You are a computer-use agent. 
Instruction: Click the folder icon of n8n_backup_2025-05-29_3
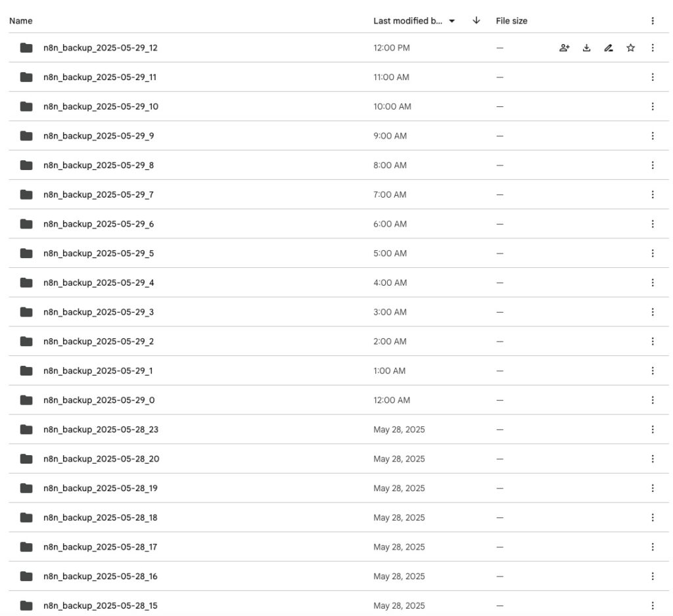(x=26, y=312)
